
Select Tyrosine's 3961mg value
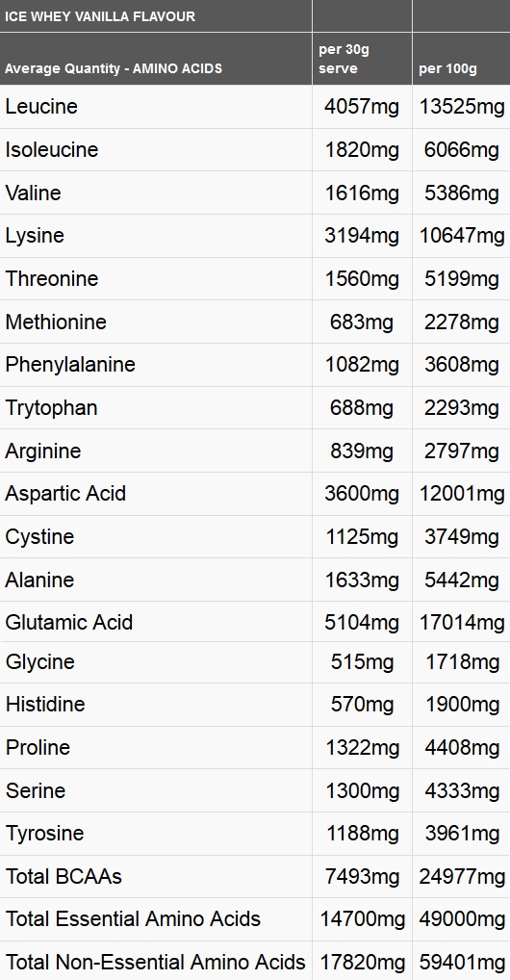pyautogui.click(x=461, y=833)
